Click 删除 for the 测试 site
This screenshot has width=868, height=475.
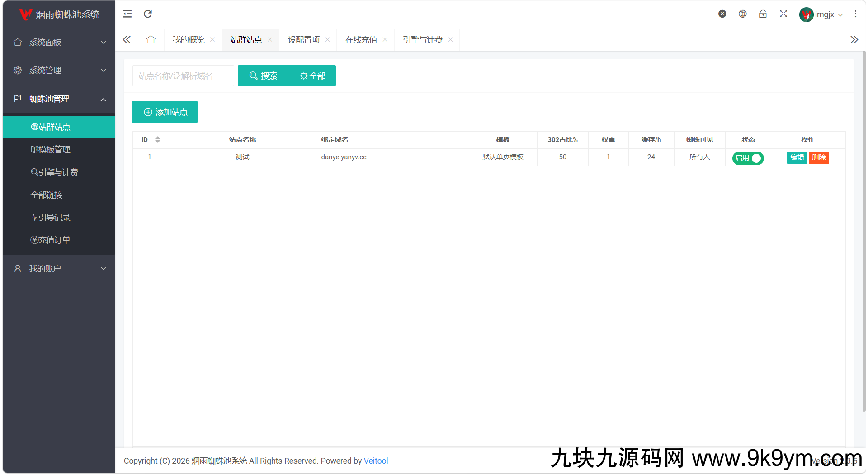(819, 157)
